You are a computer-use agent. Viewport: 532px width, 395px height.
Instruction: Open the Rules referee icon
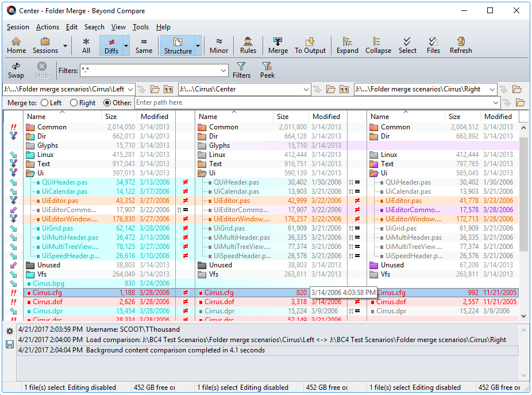[248, 45]
